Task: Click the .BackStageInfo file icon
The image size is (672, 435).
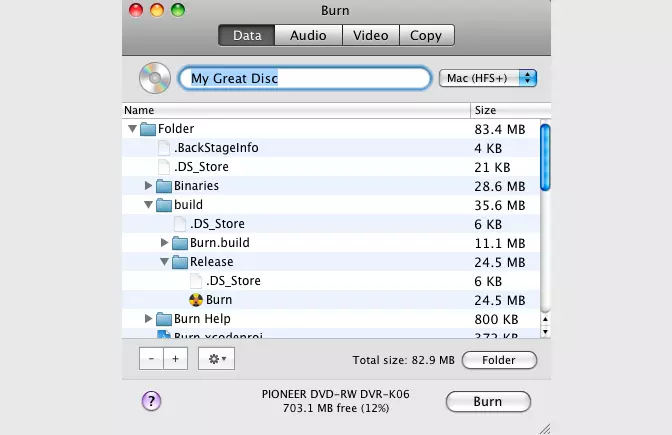Action: point(164,148)
